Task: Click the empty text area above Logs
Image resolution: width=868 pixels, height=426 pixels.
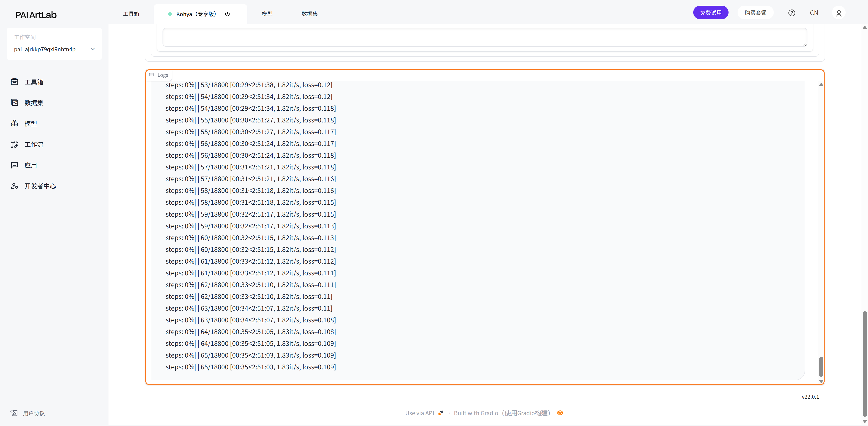Action: click(x=484, y=37)
